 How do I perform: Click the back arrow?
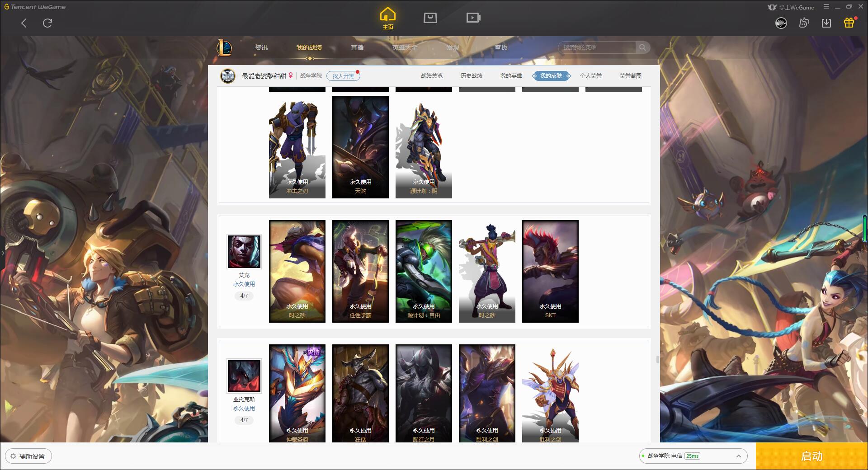(x=24, y=23)
